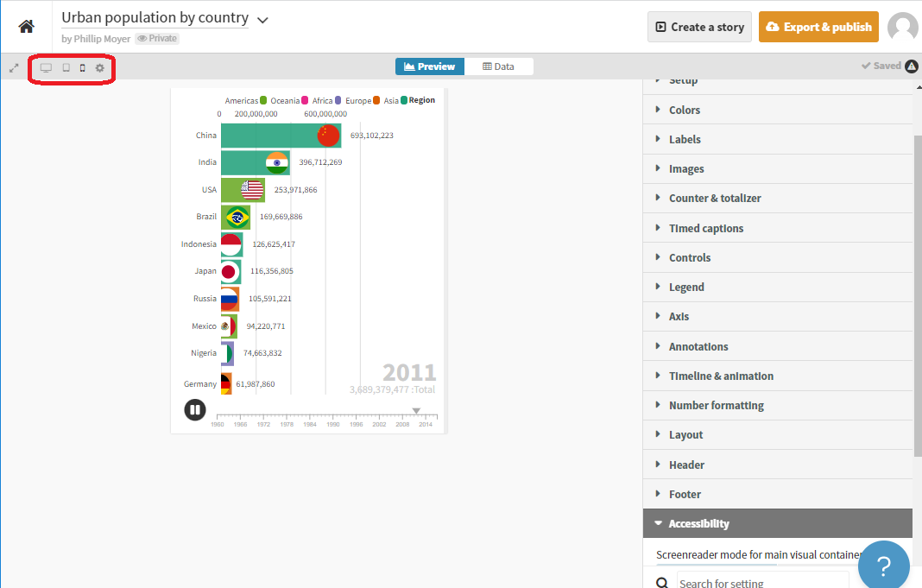Click the Export & publish button
The height and width of the screenshot is (588, 922).
click(x=818, y=27)
